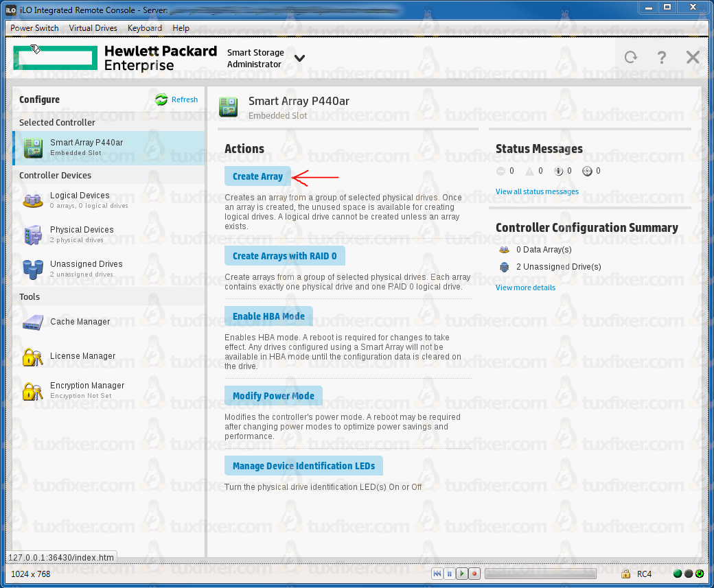The height and width of the screenshot is (588, 714).
Task: Click the Create Array button
Action: pos(257,176)
